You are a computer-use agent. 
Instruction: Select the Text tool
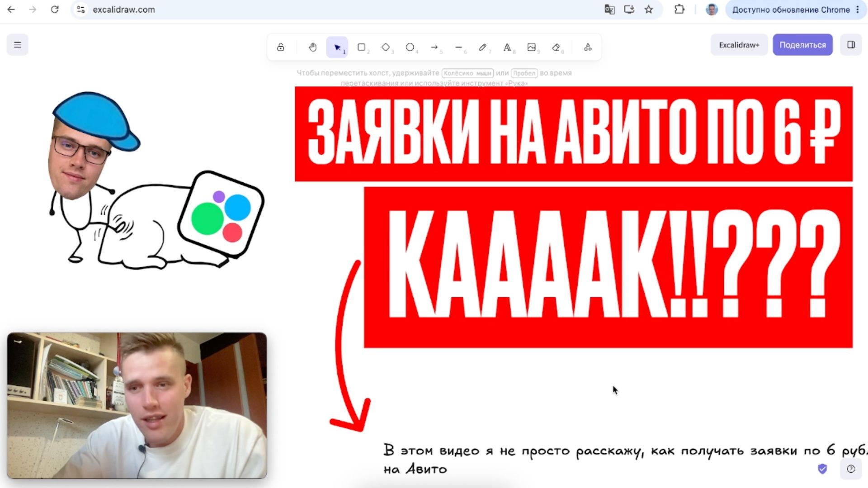(x=507, y=47)
